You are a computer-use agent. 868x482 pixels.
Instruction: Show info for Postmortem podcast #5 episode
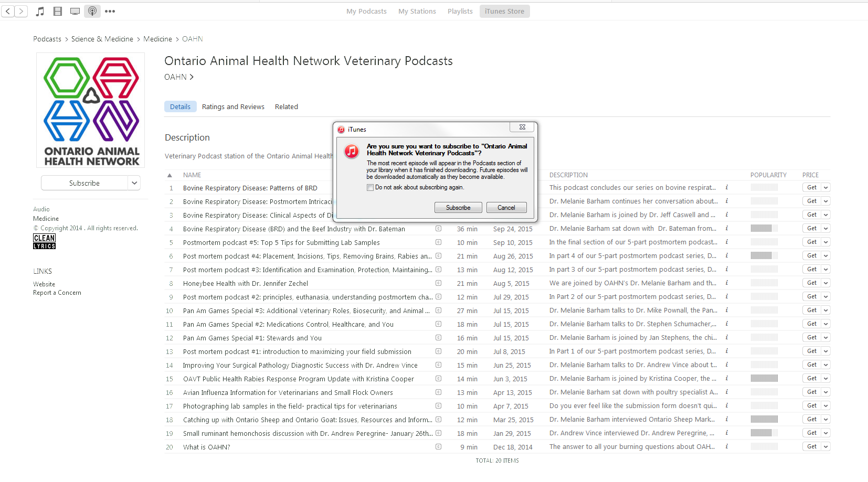pos(726,242)
